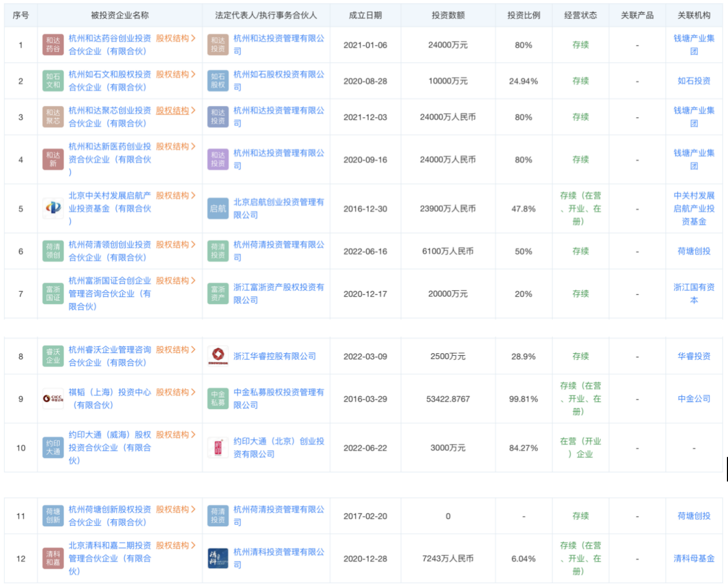This screenshot has width=728, height=588.
Task: Click the green 富浙国证 logo icon
Action: tap(53, 293)
